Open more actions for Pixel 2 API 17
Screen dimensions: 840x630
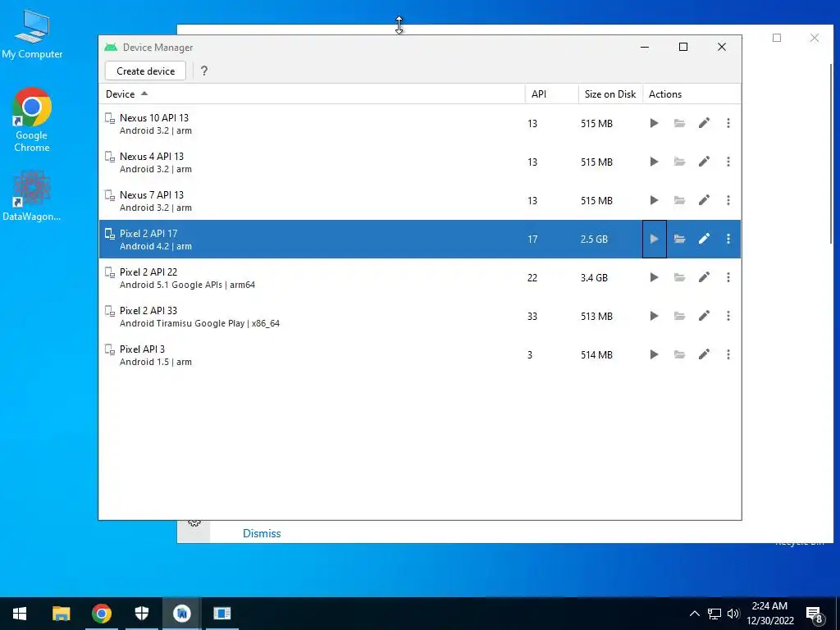[728, 239]
